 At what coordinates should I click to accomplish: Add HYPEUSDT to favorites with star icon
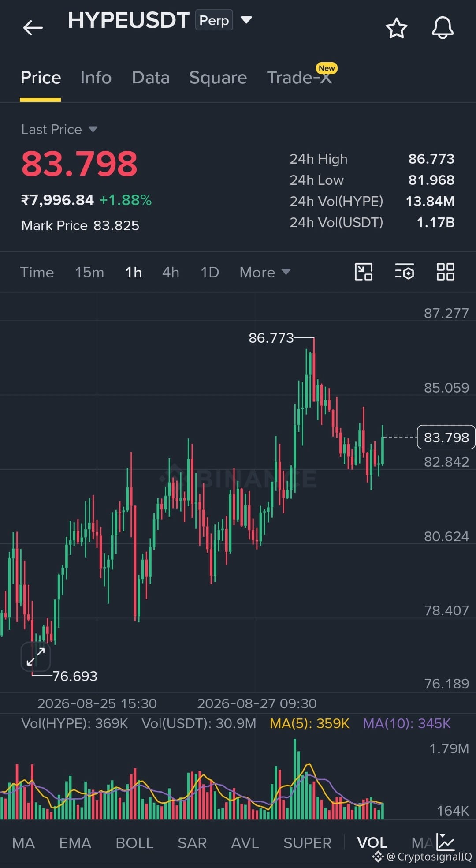pyautogui.click(x=396, y=28)
